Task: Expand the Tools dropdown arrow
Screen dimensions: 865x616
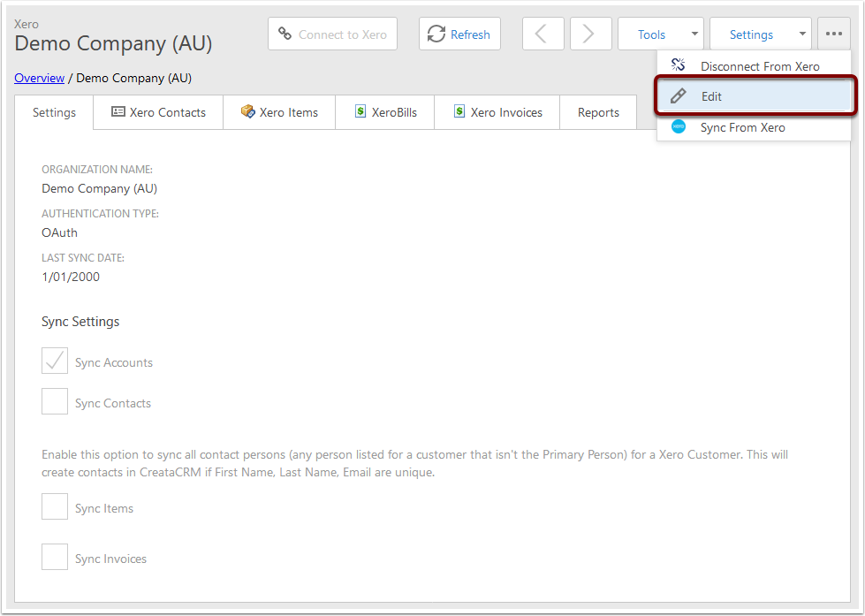Action: pyautogui.click(x=694, y=34)
